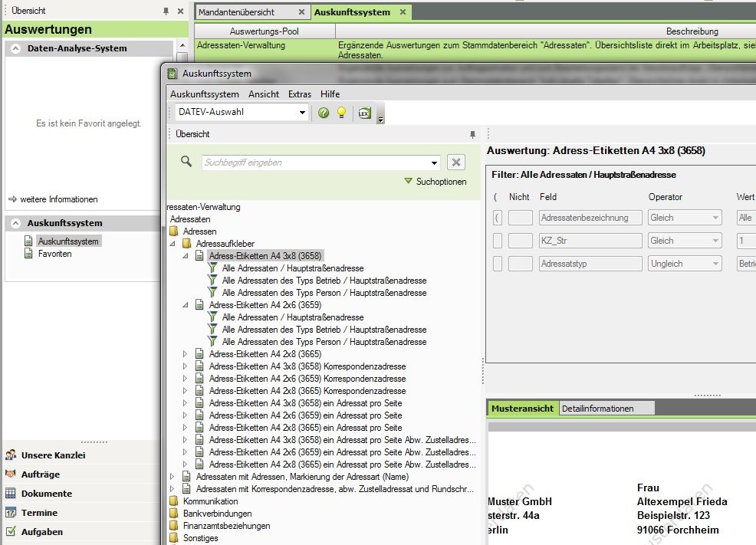756x545 pixels.
Task: Toggle Nicht box for Adressatenbezeichnung row
Action: 521,218
